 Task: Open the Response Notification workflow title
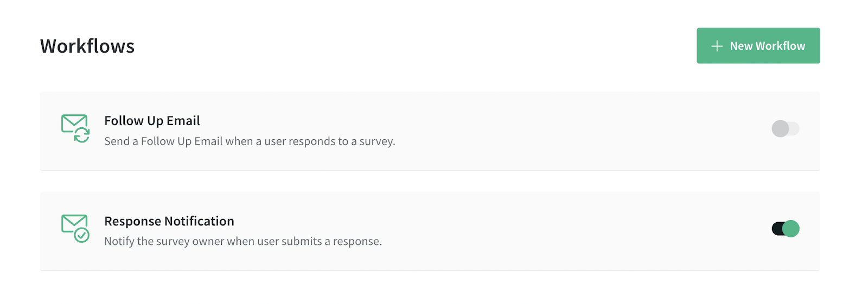[x=169, y=221]
